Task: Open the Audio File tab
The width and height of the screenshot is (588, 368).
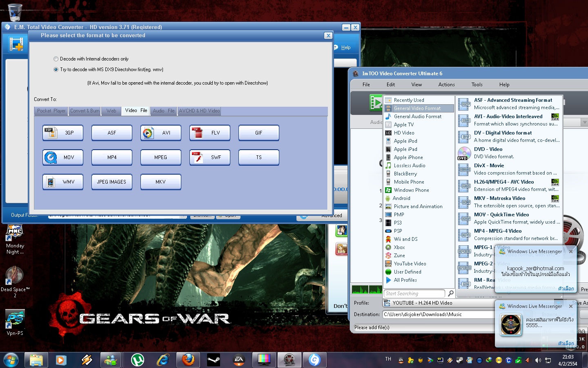Action: [163, 111]
